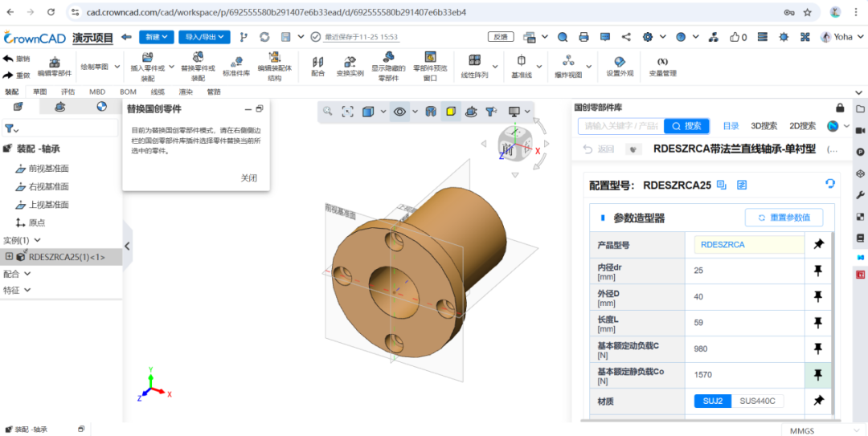Toggle pin for 长度L parameter
Image resolution: width=868 pixels, height=436 pixels.
pyautogui.click(x=818, y=323)
